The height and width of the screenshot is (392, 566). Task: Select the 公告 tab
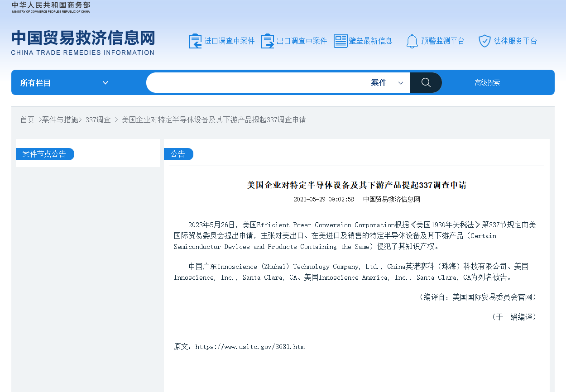[x=178, y=154]
